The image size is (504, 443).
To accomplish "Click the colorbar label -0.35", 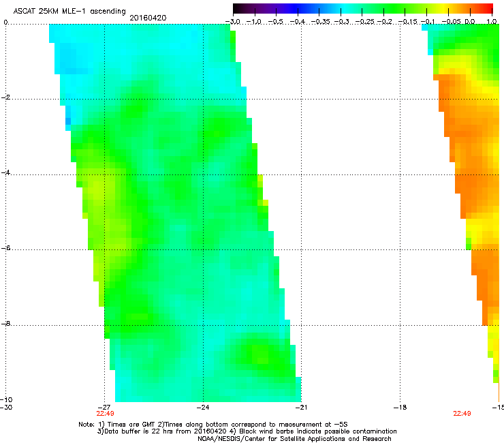I will point(320,22).
